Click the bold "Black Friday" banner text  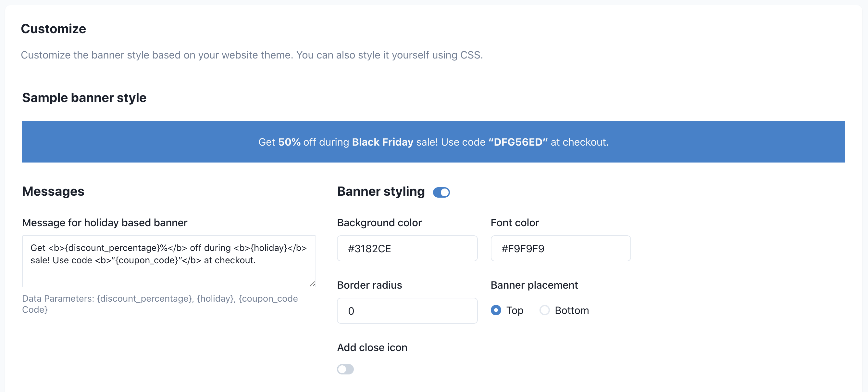[382, 142]
